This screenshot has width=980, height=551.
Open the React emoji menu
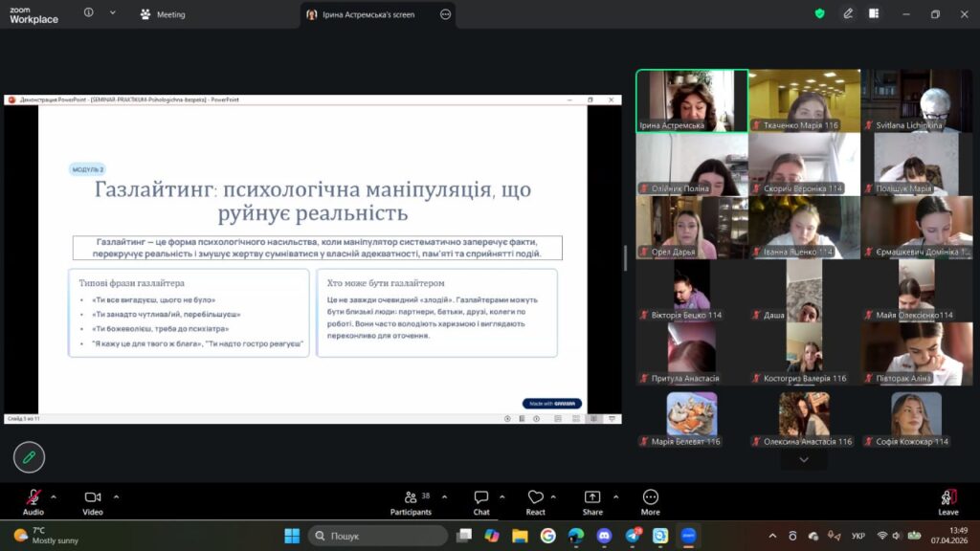pos(536,498)
